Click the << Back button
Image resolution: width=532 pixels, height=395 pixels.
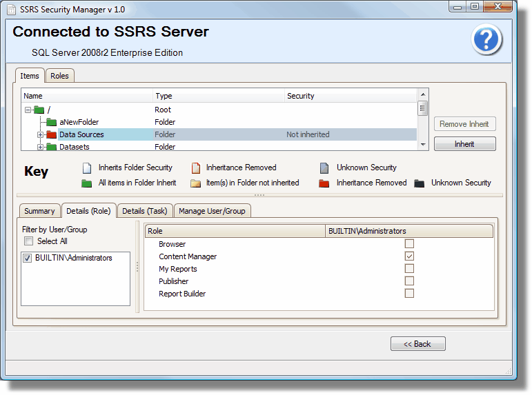coord(417,344)
